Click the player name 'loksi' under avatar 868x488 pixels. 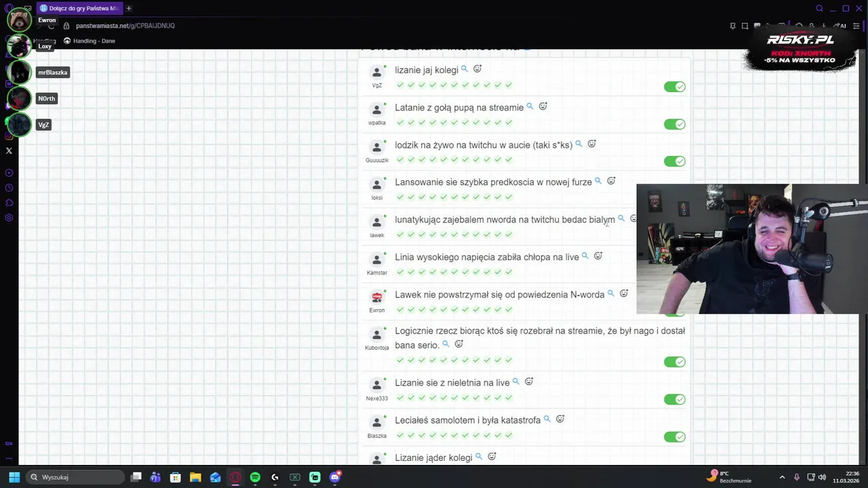[377, 198]
